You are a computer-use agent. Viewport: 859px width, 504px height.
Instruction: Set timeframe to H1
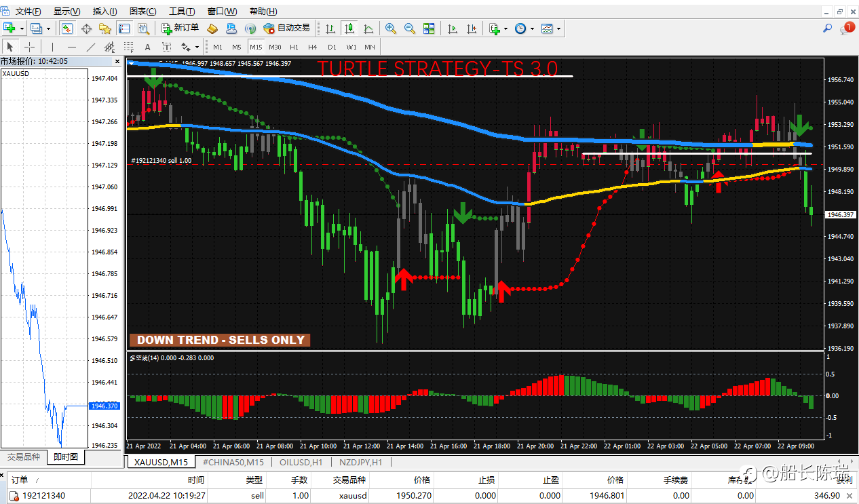coord(294,47)
